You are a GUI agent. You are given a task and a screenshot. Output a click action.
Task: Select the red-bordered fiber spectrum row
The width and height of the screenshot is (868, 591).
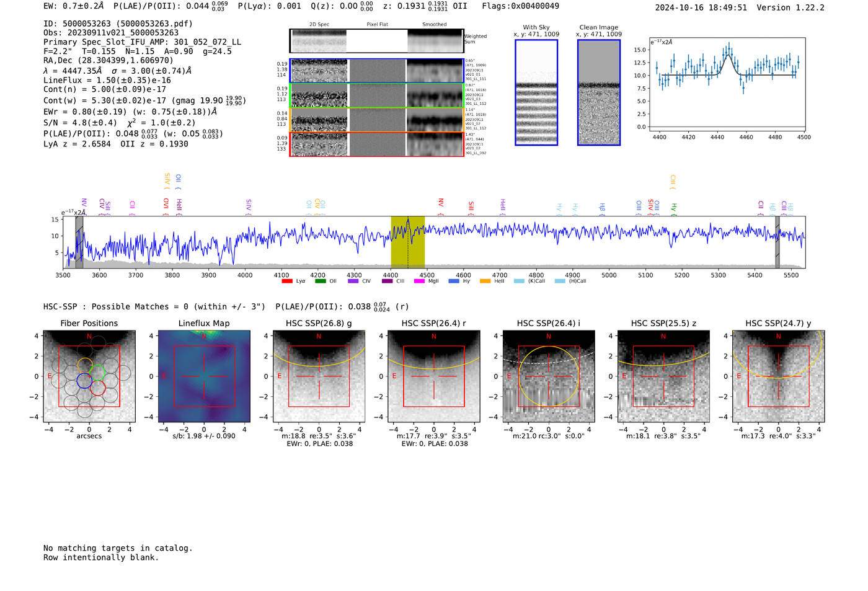(377, 144)
